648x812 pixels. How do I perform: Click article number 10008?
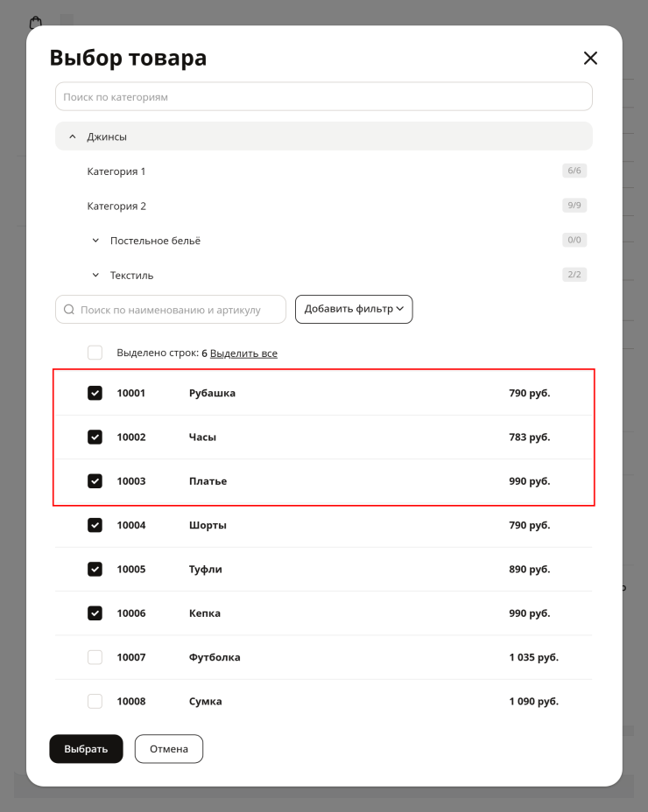click(x=131, y=701)
